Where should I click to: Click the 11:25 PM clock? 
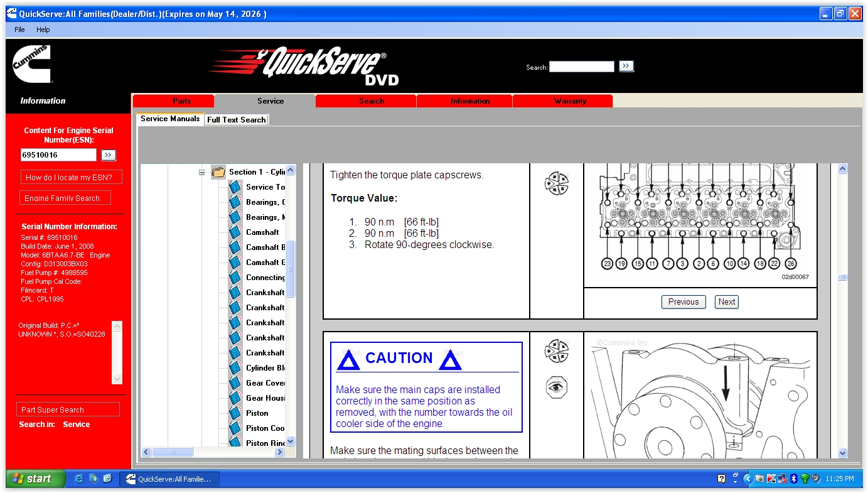(x=840, y=479)
